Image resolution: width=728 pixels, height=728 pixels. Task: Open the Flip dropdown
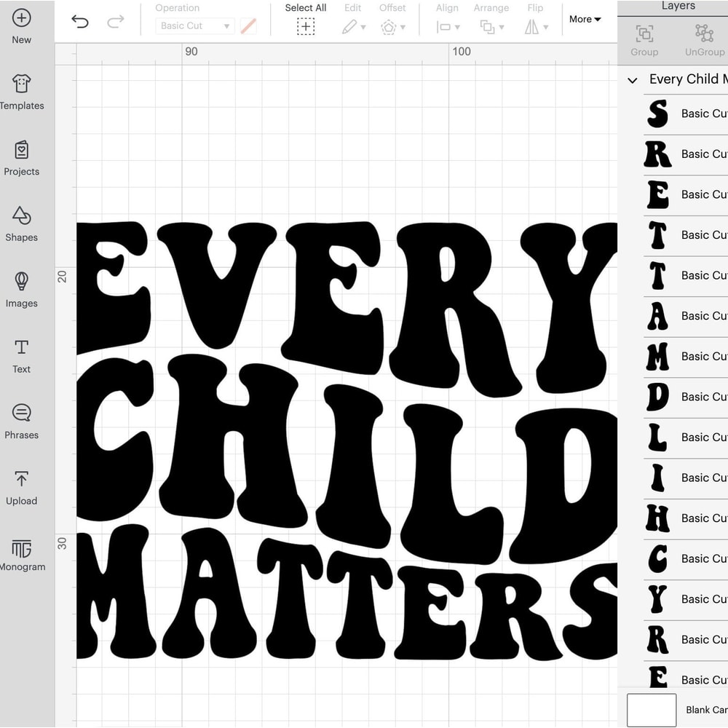tap(537, 28)
